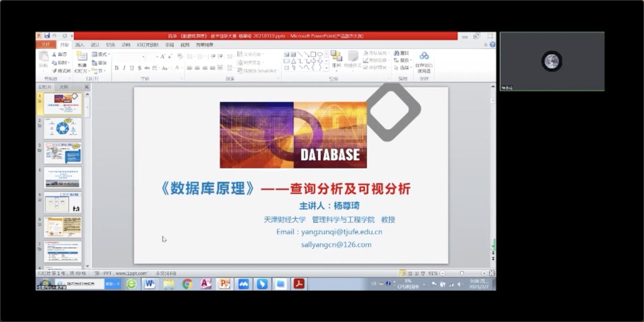Switch to the Insert ribbon tab
This screenshot has width=644, height=322.
[x=80, y=44]
